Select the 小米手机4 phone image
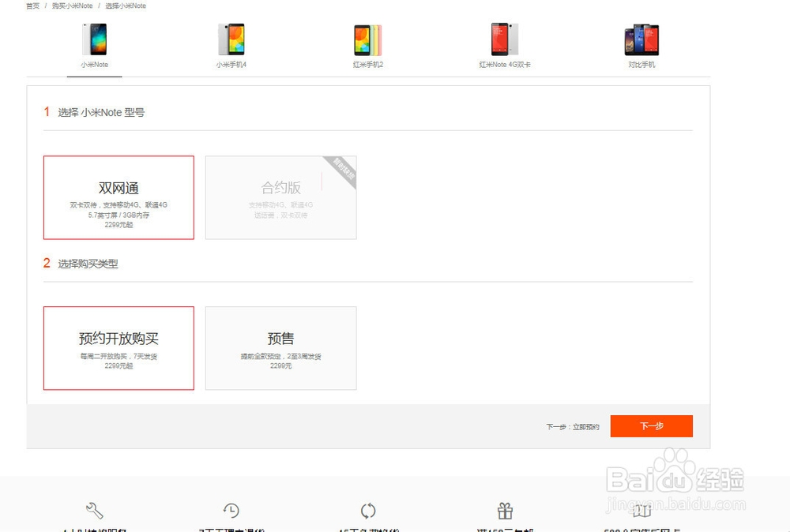790x532 pixels. point(231,39)
